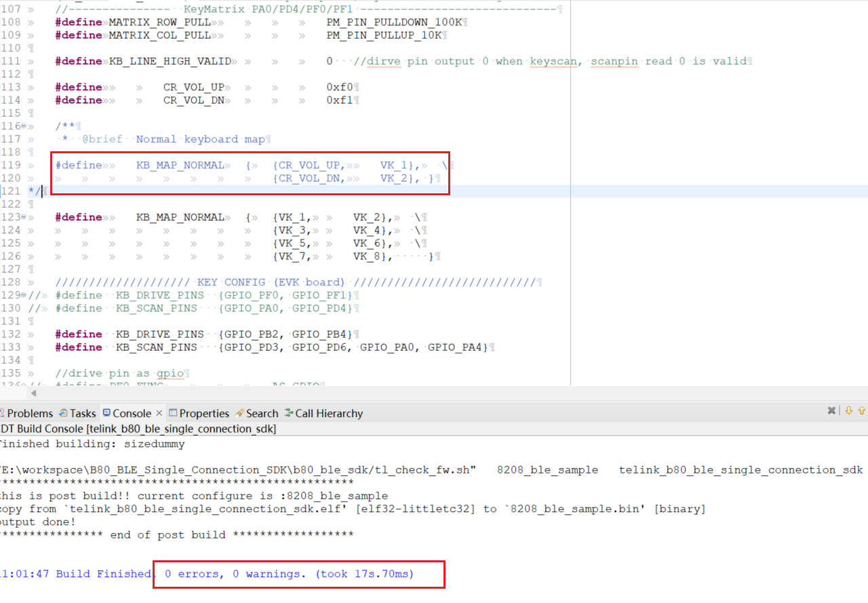Place cursor on MATRIX_COL_PULL
The image size is (868, 603).
tap(159, 35)
